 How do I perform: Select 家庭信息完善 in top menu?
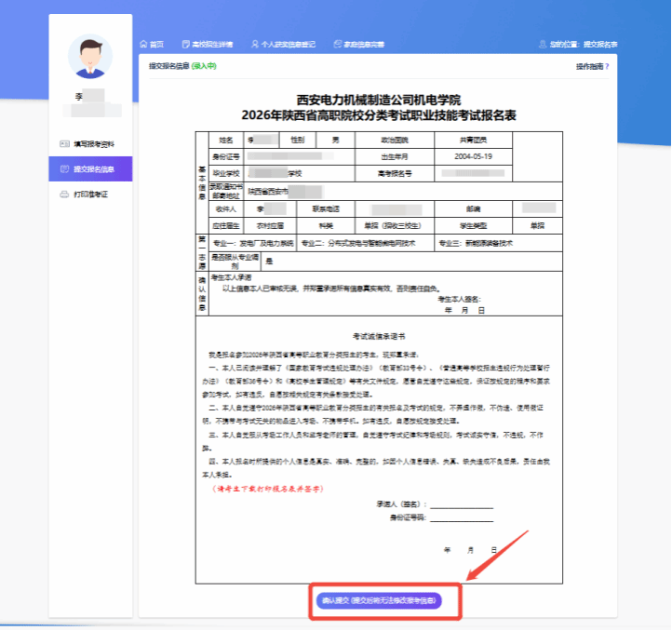[354, 44]
